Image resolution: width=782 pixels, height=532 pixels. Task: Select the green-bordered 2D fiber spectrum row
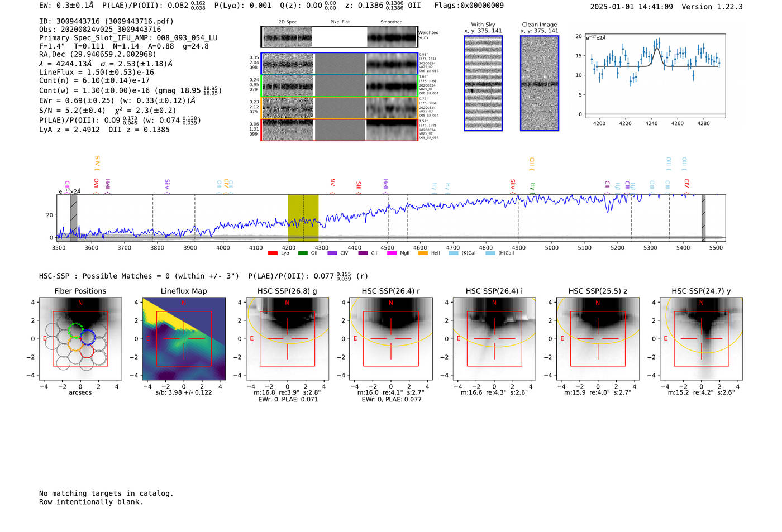(x=340, y=86)
